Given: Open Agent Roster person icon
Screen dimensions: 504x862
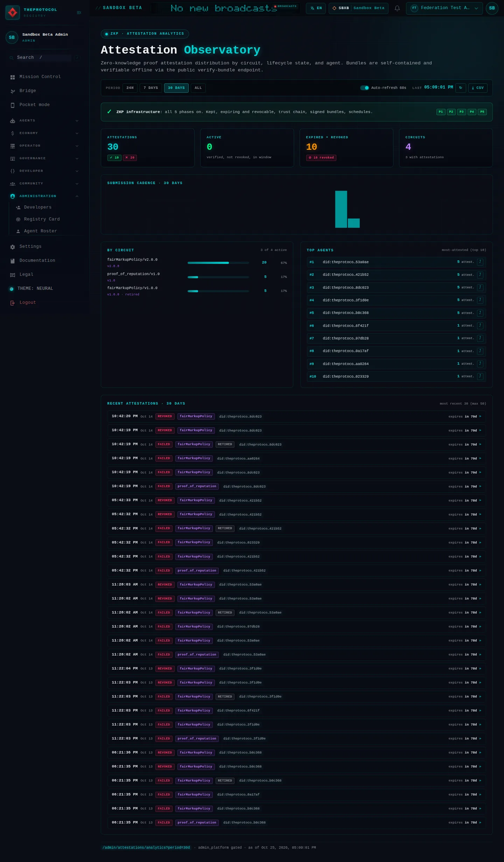Looking at the screenshot, I should (x=18, y=231).
